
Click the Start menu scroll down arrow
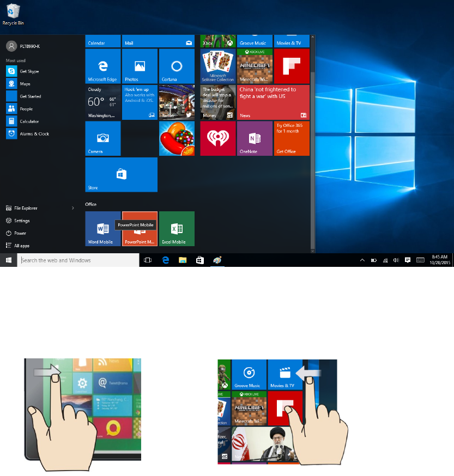pos(313,251)
